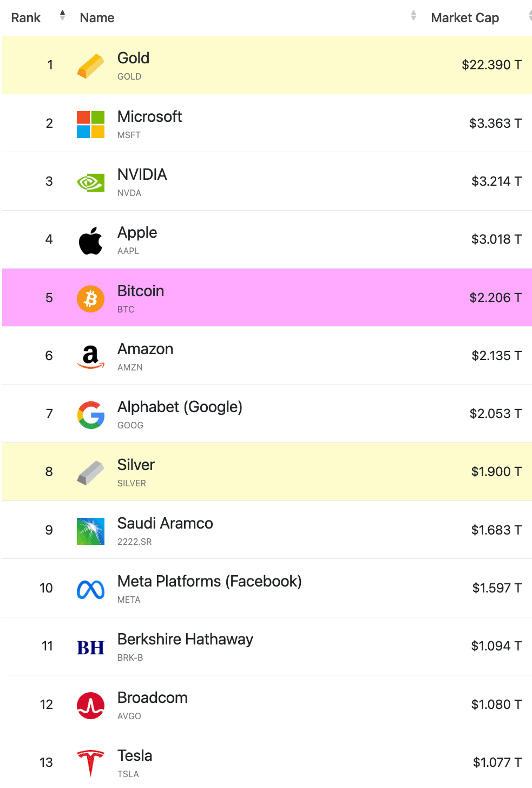Click the Tesla logo icon
Image resolution: width=532 pixels, height=788 pixels.
(90, 763)
